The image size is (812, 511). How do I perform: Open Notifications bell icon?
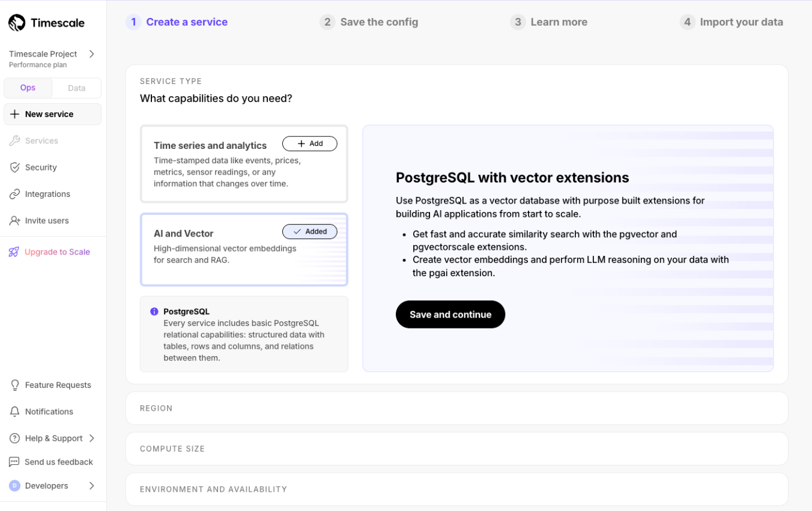point(15,412)
